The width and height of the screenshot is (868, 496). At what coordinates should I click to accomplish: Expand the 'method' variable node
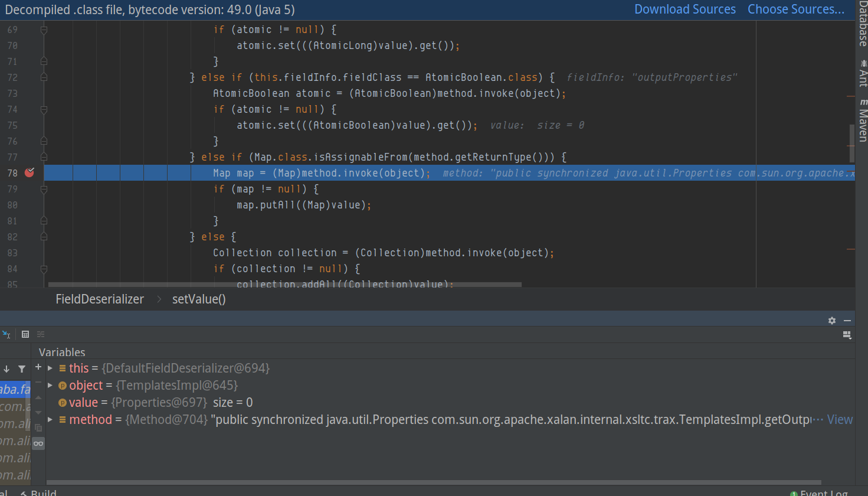51,420
